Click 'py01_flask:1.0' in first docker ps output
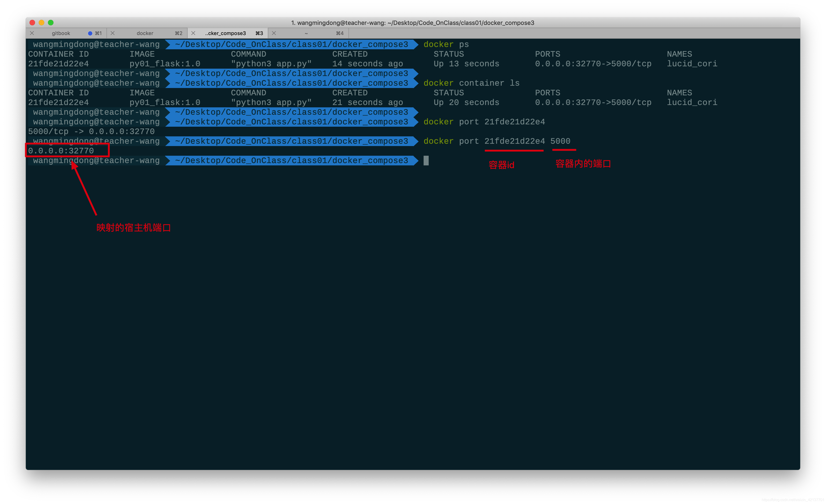The image size is (826, 504). (165, 64)
